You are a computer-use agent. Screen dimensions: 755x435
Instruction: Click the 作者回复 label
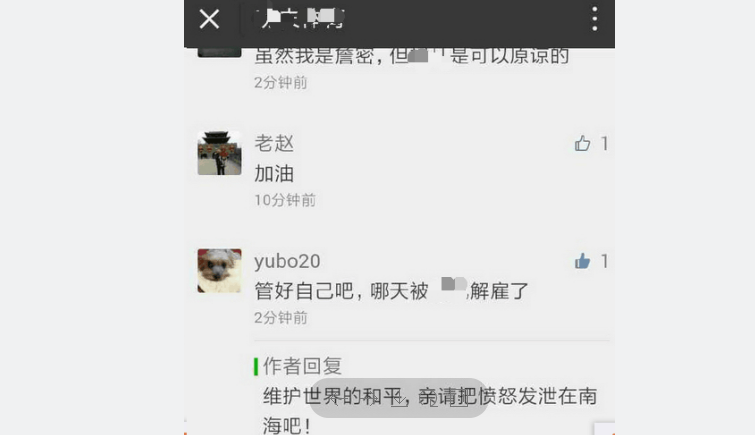point(302,366)
